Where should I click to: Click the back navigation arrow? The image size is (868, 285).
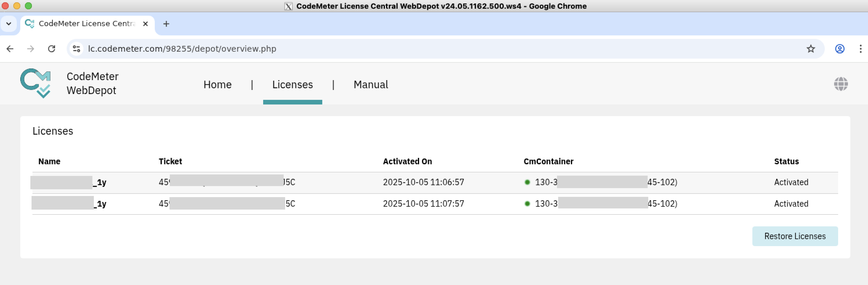10,49
